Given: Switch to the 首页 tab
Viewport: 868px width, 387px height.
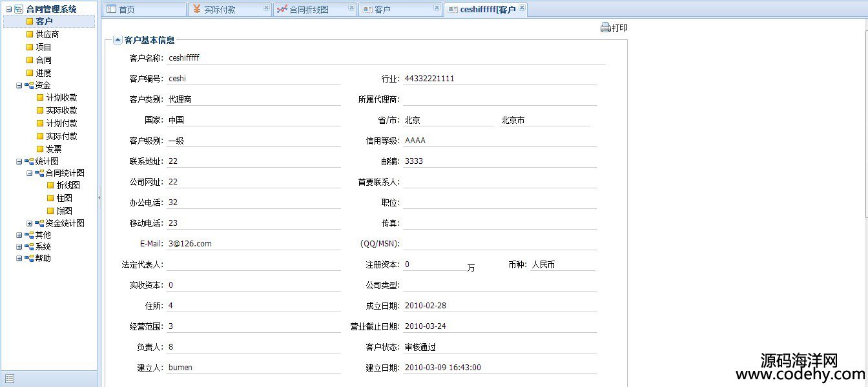Looking at the screenshot, I should coord(143,10).
